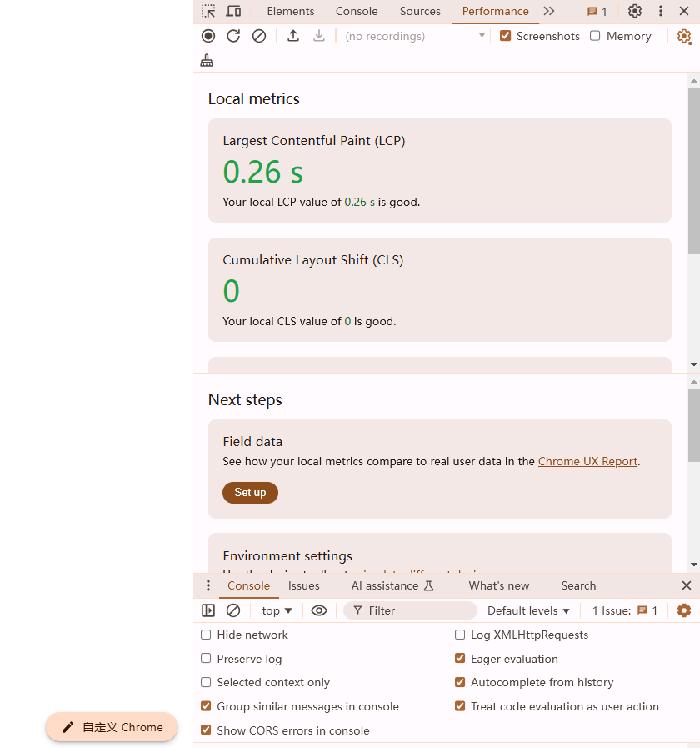Click the Environment settings heading
700x748 pixels.
pyautogui.click(x=287, y=556)
